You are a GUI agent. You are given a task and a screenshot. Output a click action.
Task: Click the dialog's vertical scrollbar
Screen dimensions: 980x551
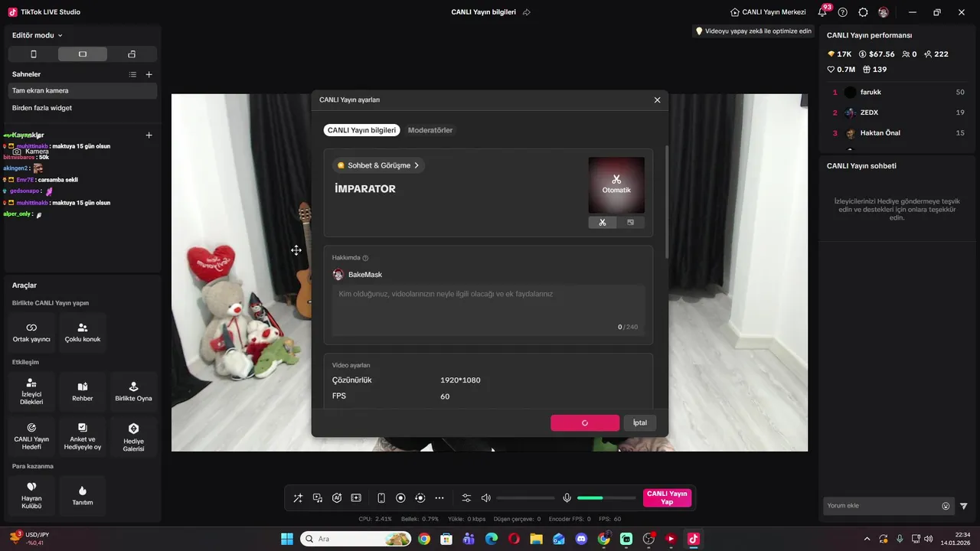pos(667,203)
